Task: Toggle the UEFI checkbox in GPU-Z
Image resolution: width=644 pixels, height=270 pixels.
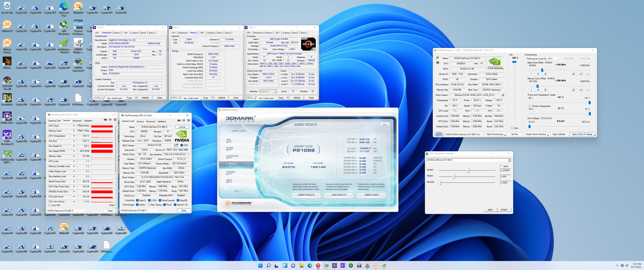Action: (x=182, y=145)
